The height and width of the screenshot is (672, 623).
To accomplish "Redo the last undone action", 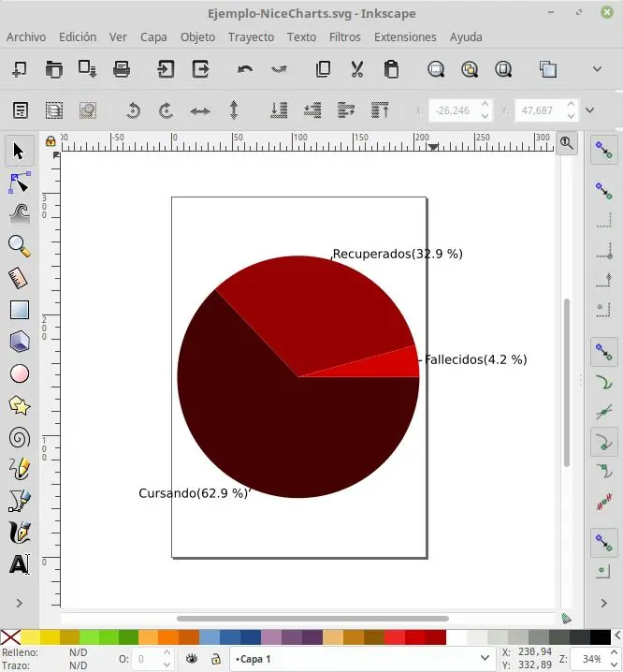I will [280, 69].
